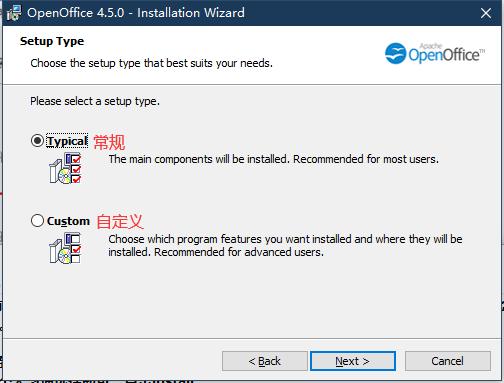Cancel the OpenOffice installation
Screen dimensions: 504x383
coord(448,361)
